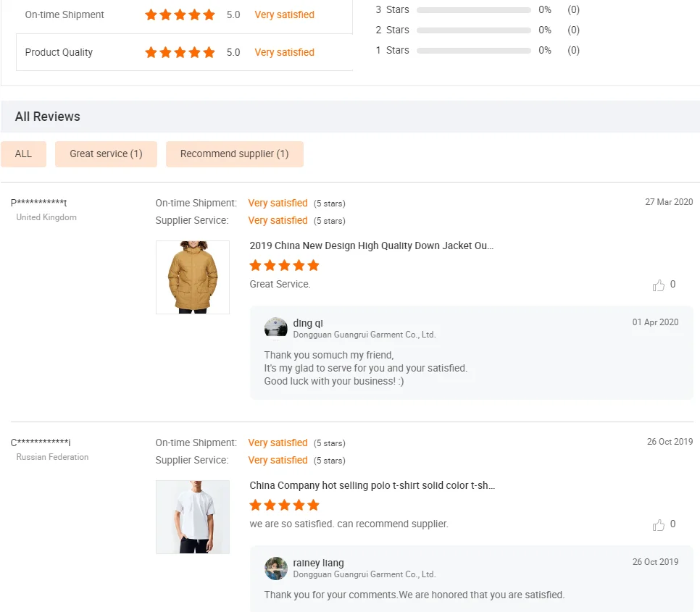Click the 3 Stars rating bar
This screenshot has width=700, height=612.
click(473, 10)
